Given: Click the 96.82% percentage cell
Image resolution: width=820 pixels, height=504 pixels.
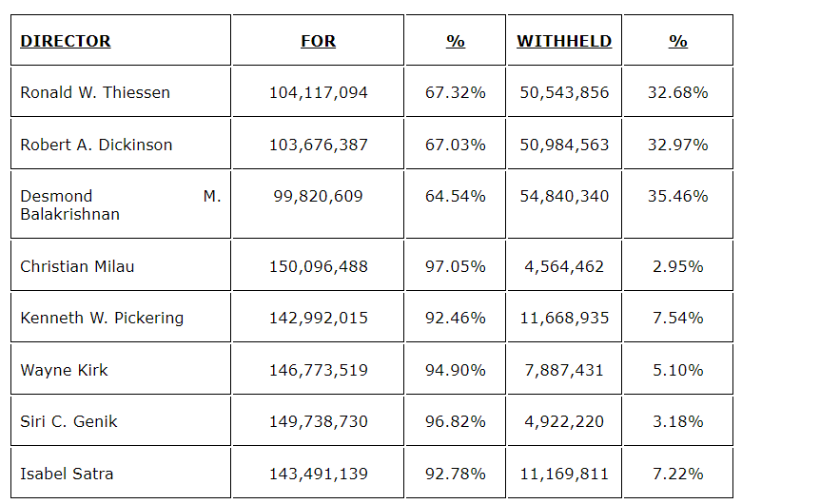Looking at the screenshot, I should tap(456, 421).
